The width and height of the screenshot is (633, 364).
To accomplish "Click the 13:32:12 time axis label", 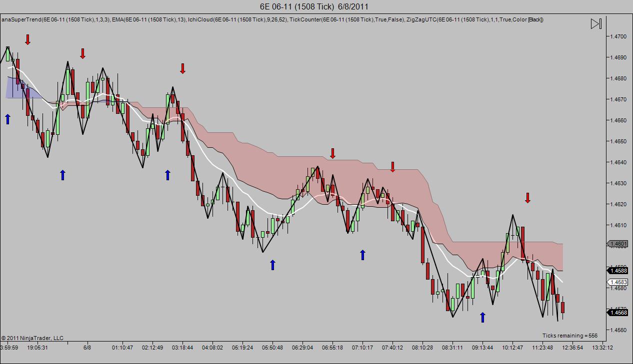I will pyautogui.click(x=602, y=348).
